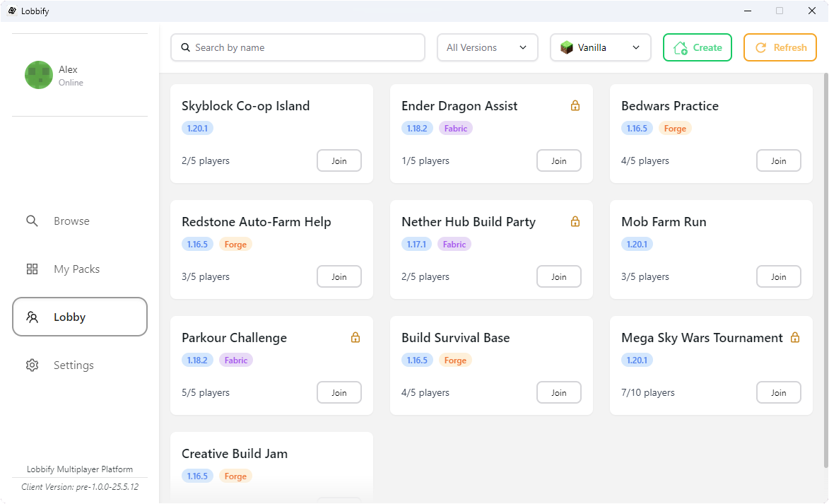Click the Mega Sky Wars Tournament title
This screenshot has width=829, height=504.
702,338
